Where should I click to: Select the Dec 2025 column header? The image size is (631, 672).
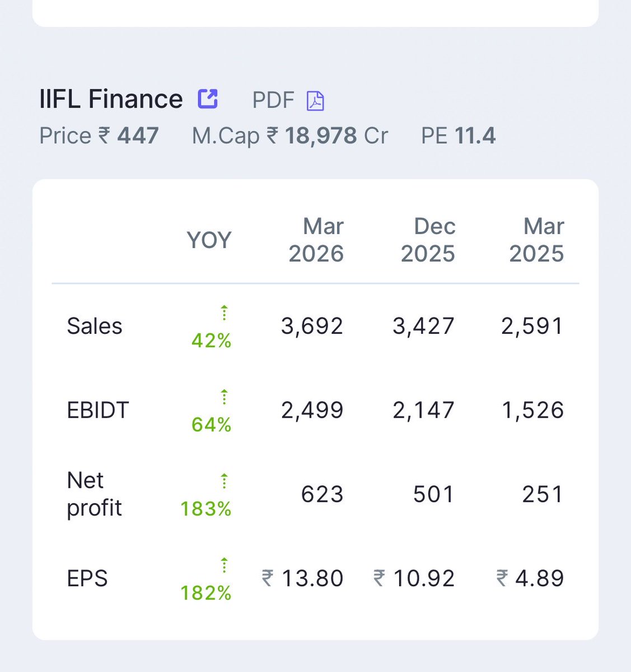428,240
